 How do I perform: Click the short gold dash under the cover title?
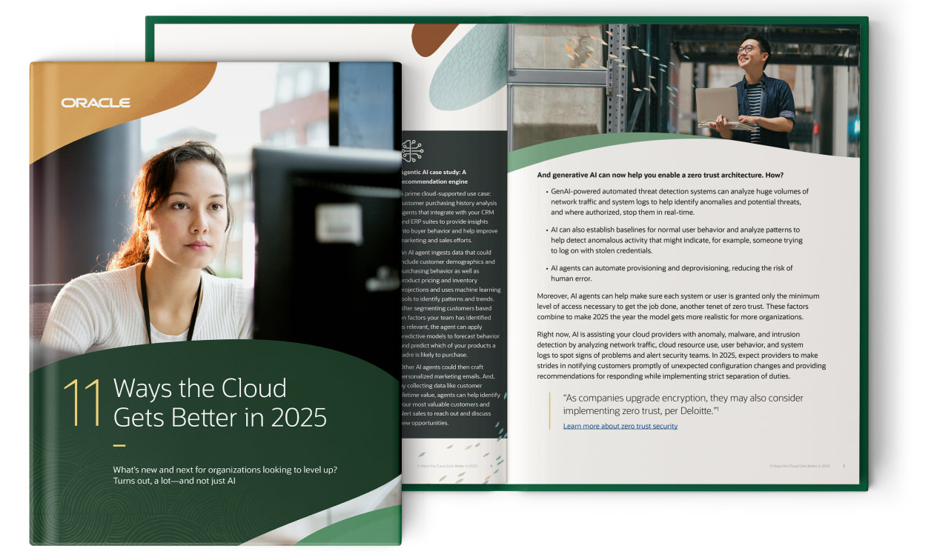119,445
